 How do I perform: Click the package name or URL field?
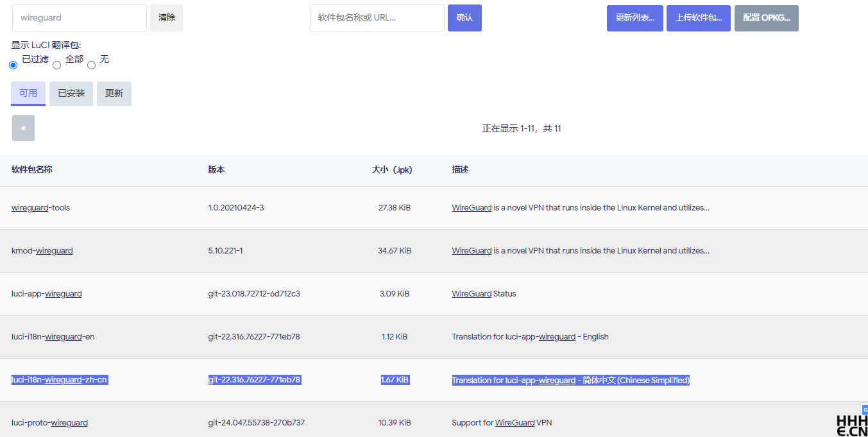tap(377, 18)
